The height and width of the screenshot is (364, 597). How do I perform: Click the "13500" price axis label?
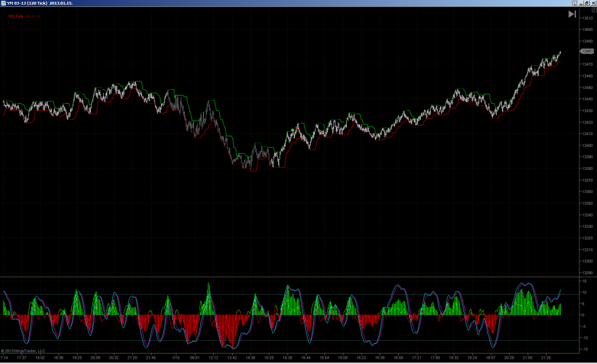click(587, 29)
